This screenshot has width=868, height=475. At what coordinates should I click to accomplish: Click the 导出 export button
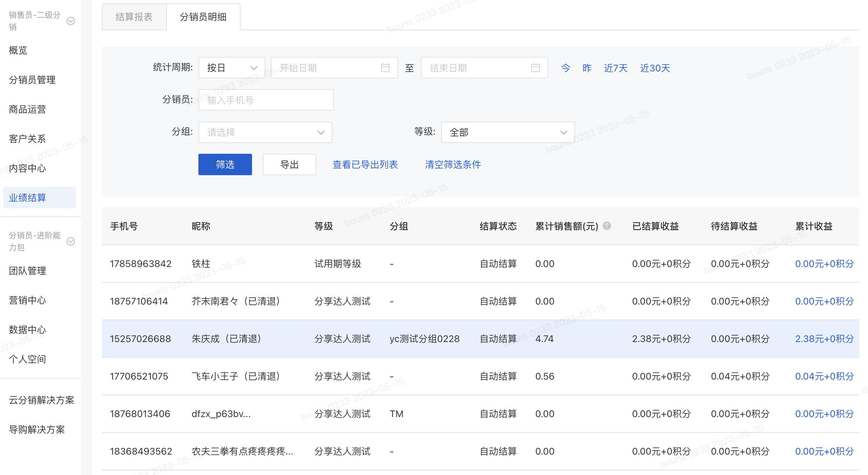click(x=290, y=164)
